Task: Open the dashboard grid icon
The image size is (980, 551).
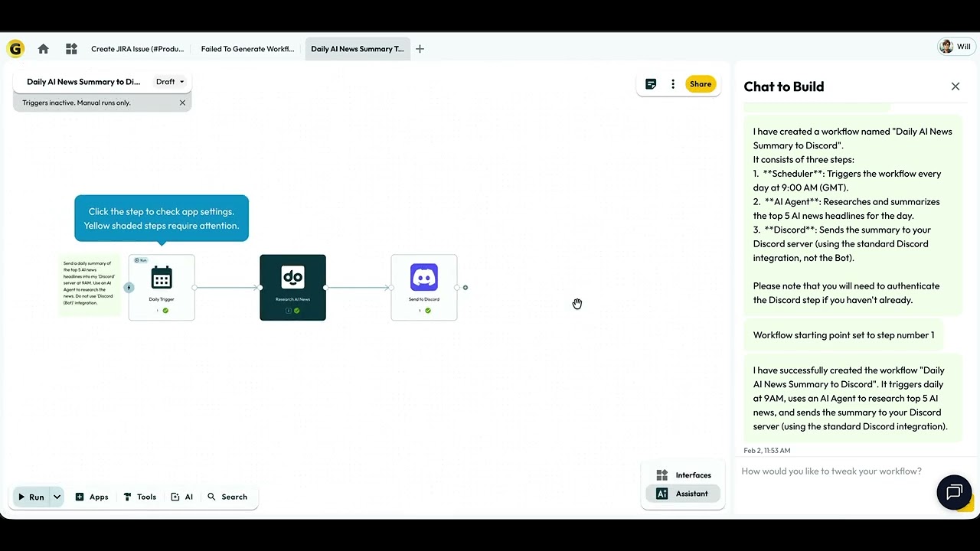Action: tap(71, 49)
